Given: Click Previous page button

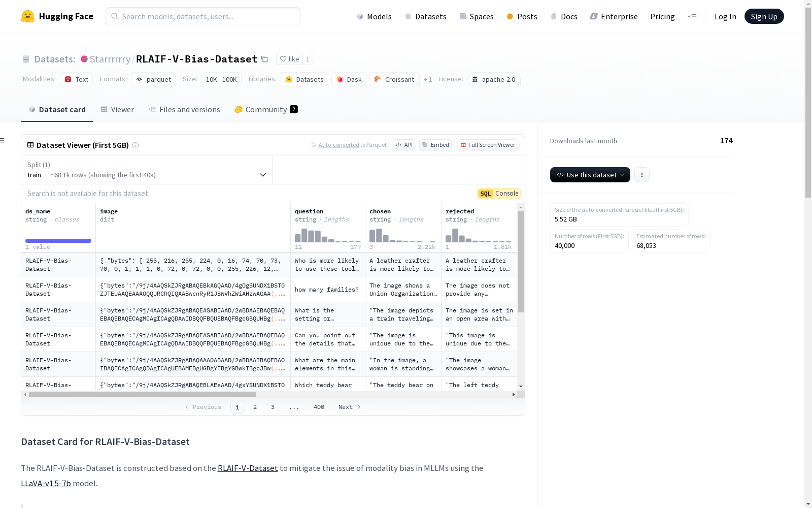Looking at the screenshot, I should [203, 407].
